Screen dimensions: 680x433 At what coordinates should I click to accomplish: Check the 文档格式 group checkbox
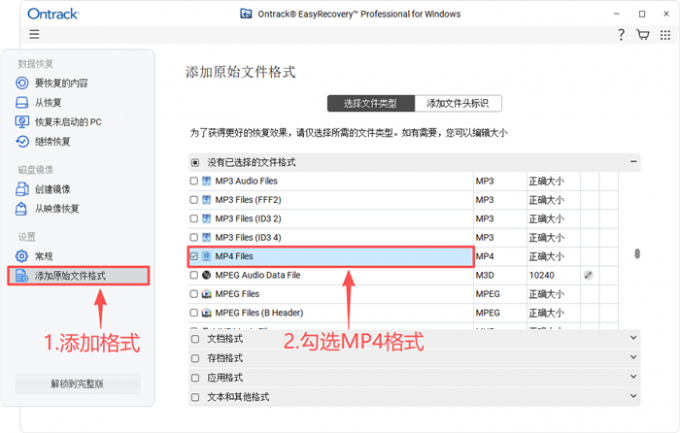(195, 339)
